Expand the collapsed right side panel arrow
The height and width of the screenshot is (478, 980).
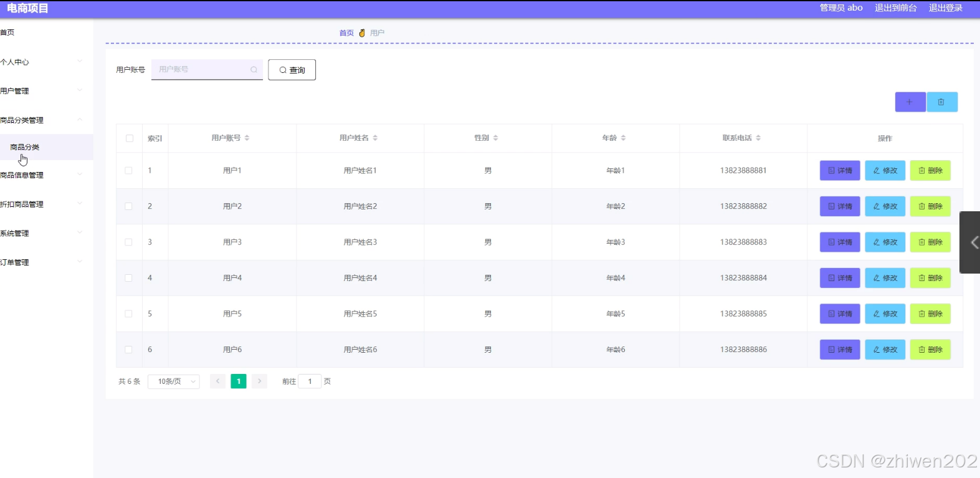971,242
